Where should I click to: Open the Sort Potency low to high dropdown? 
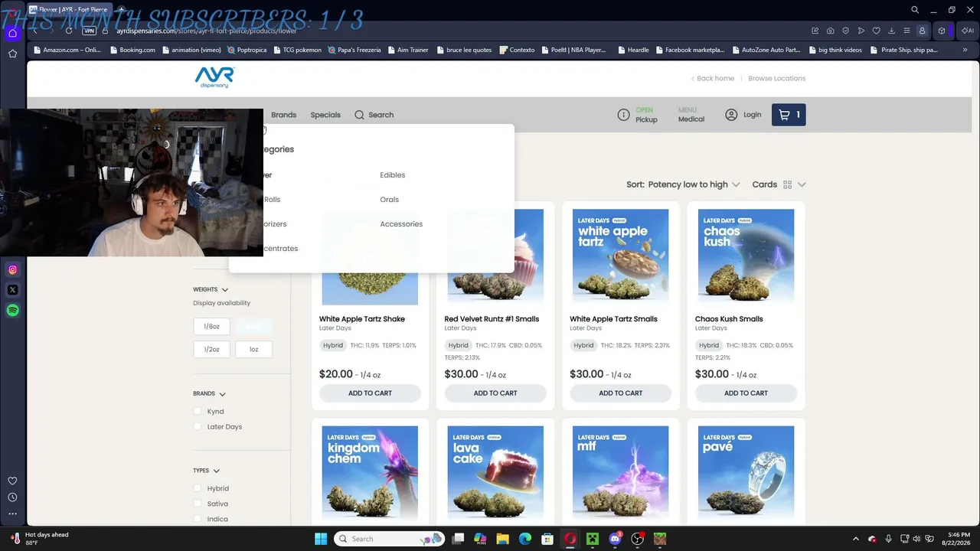pyautogui.click(x=683, y=184)
